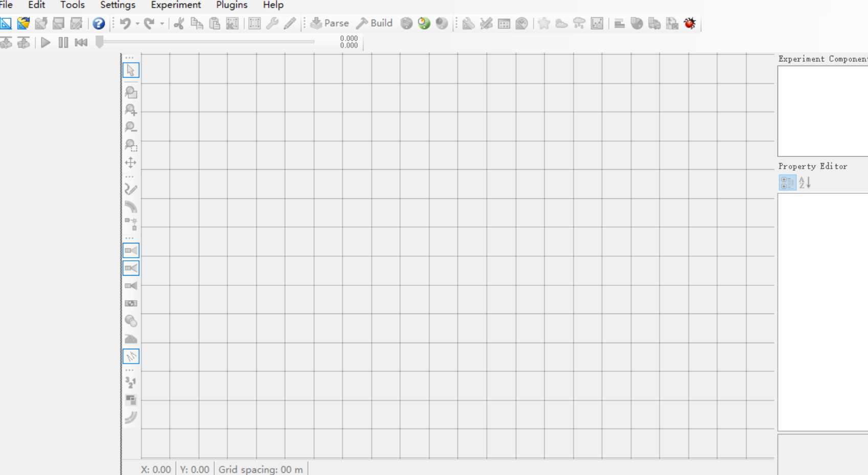Select the pencil edit icon in the top toolbar

pyautogui.click(x=290, y=24)
